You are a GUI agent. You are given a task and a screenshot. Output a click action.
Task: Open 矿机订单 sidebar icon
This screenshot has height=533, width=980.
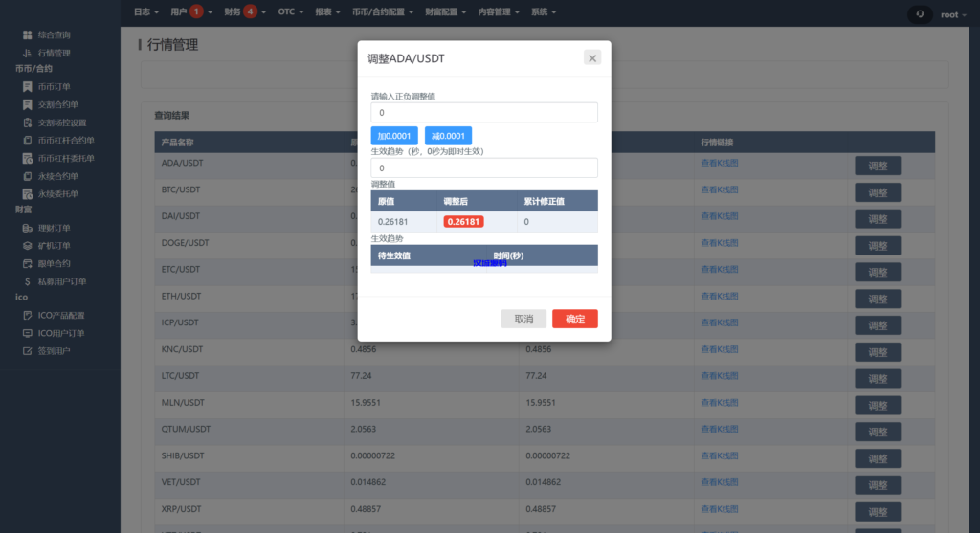(x=27, y=246)
